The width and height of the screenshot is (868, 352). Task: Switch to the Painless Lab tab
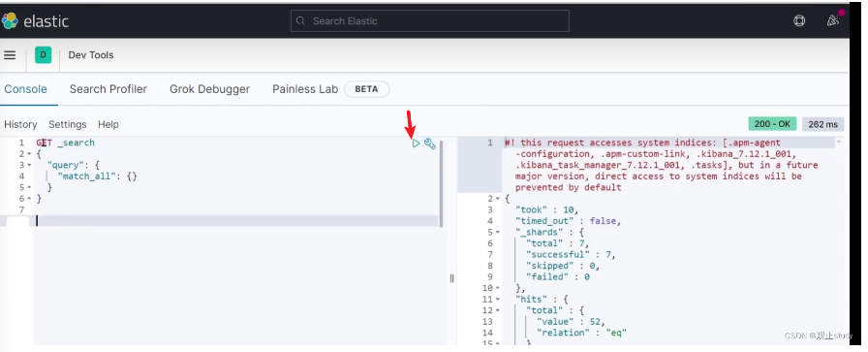coord(305,89)
